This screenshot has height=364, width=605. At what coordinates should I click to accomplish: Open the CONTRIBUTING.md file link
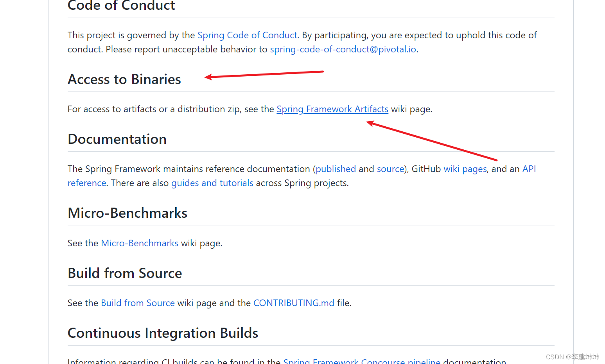[294, 303]
